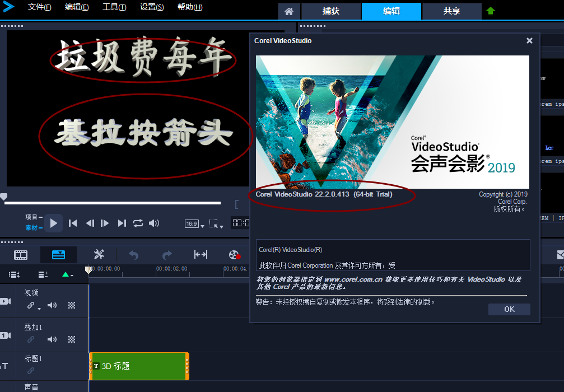Step to the next frame
Screen dimensions: 564x392
click(x=105, y=223)
